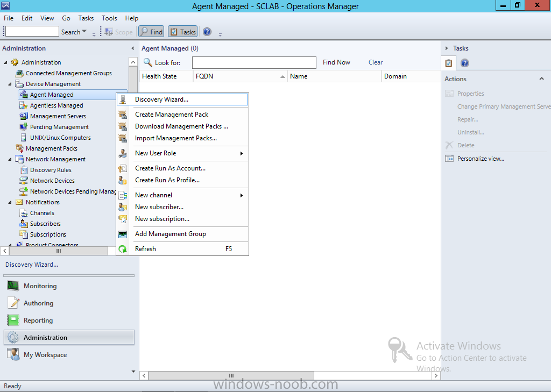This screenshot has height=392, width=551.
Task: Open the Tasks pane help icon
Action: click(464, 63)
